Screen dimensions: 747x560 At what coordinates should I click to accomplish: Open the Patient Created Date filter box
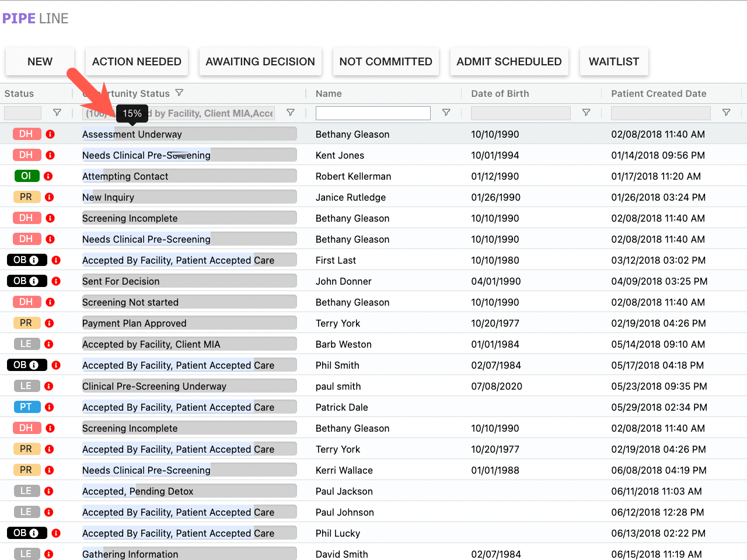coord(660,113)
